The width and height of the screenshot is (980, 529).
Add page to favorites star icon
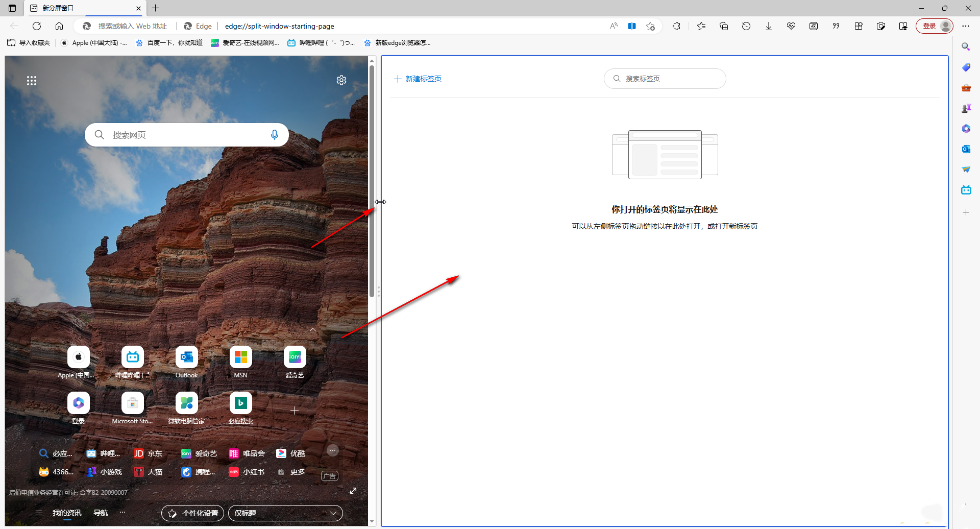650,26
